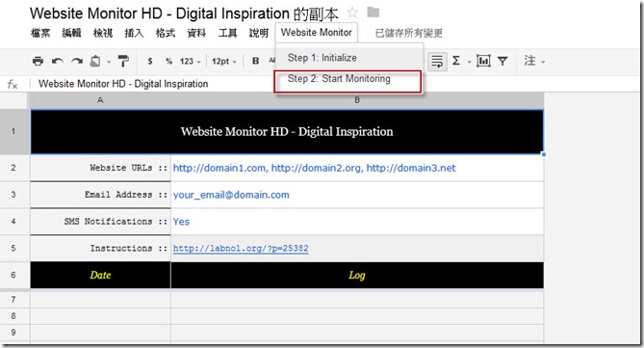Select row 8 header
The image size is (644, 348).
pyautogui.click(x=13, y=316)
